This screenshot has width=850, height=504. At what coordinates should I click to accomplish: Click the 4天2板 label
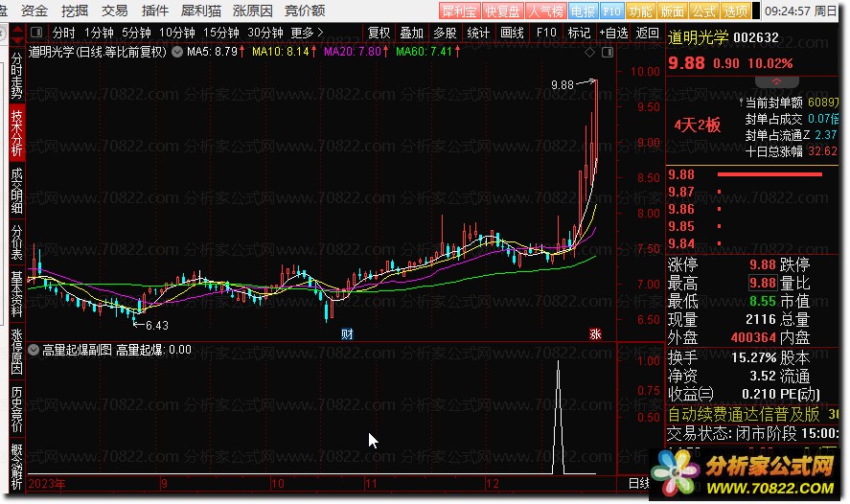[697, 126]
